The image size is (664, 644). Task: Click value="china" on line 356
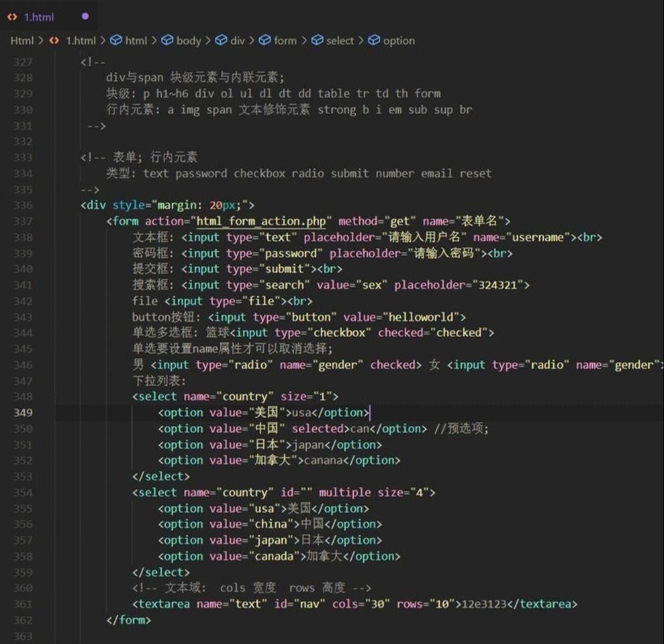252,524
